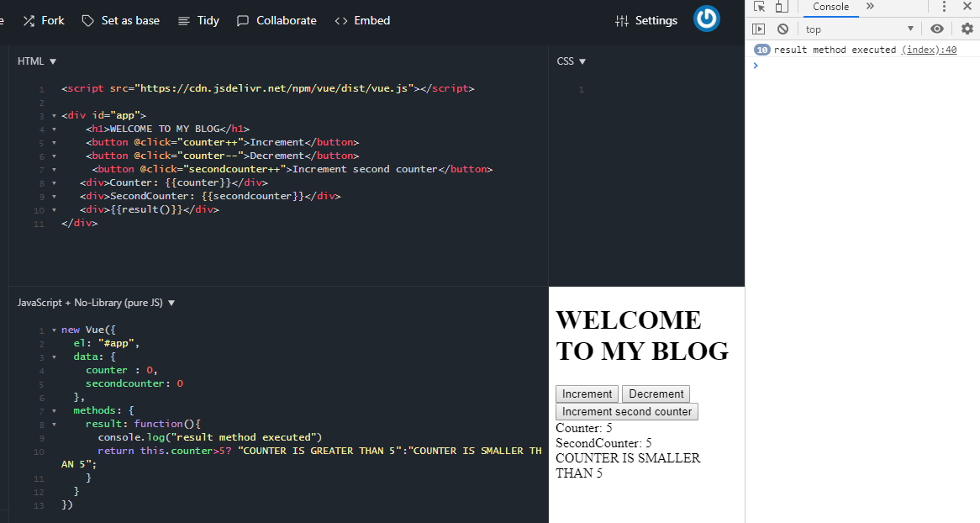Open the live expression eye icon
This screenshot has width=980, height=523.
tap(937, 29)
